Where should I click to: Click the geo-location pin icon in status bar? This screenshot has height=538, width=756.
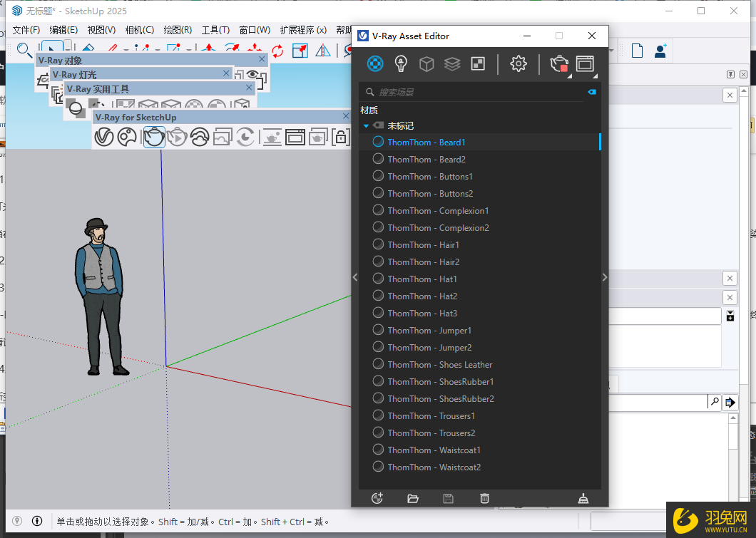coord(17,521)
